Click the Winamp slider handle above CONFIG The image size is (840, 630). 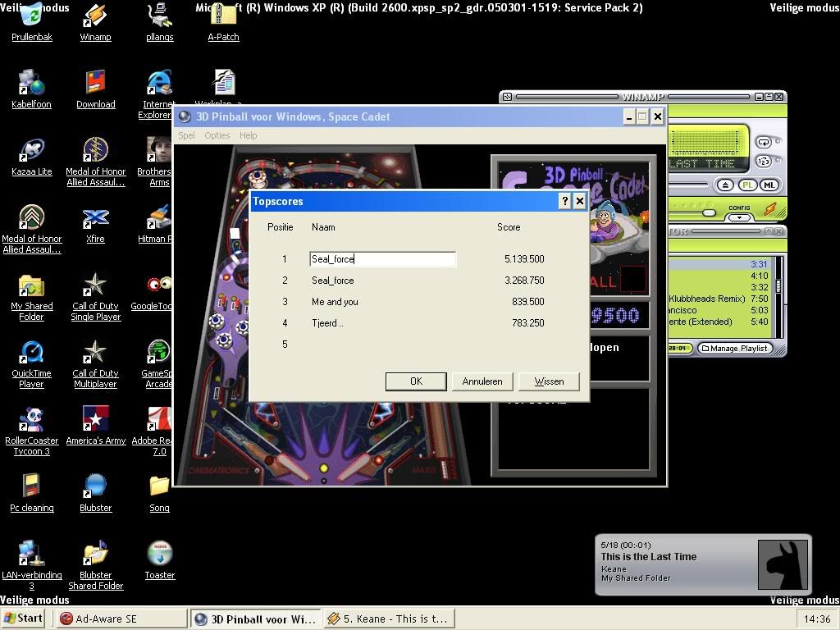coord(709,212)
